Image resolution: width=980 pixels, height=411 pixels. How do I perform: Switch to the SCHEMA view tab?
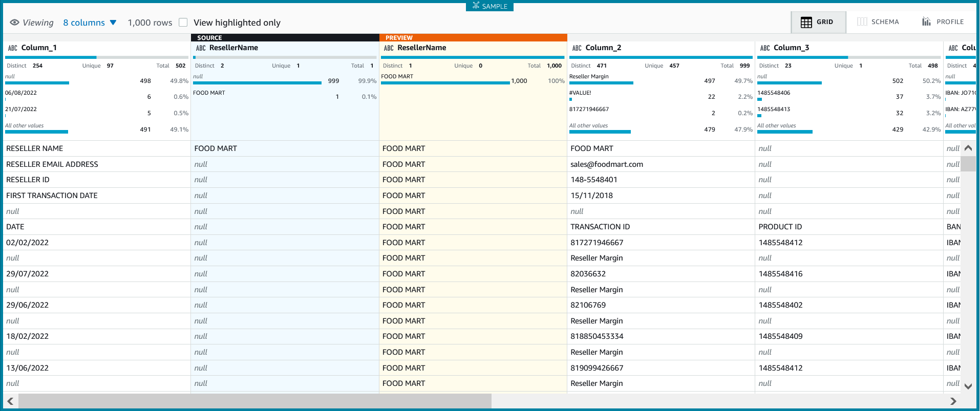tap(878, 22)
